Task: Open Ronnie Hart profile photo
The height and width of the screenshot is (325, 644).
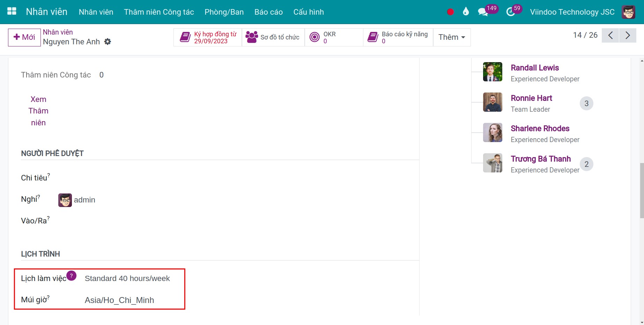Action: [x=493, y=102]
